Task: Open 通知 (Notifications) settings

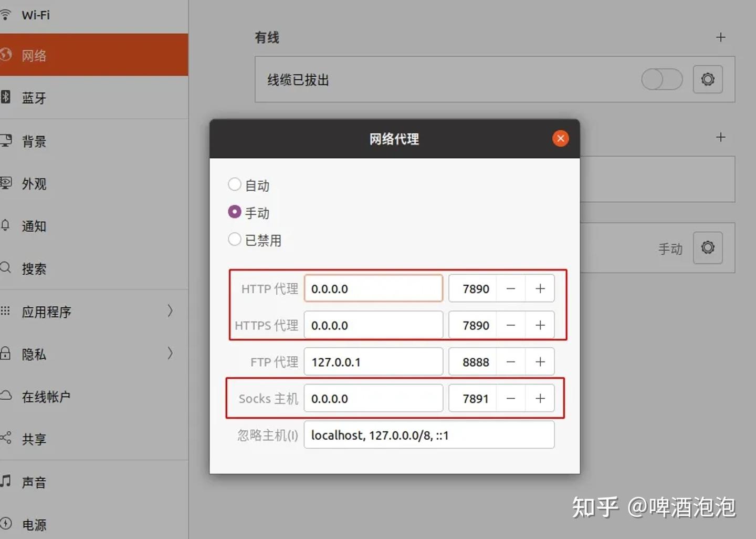Action: (34, 226)
